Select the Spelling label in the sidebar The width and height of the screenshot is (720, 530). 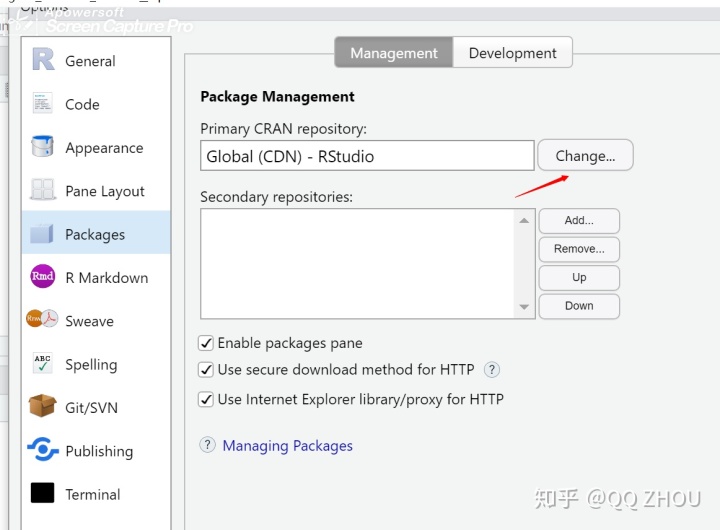91,365
